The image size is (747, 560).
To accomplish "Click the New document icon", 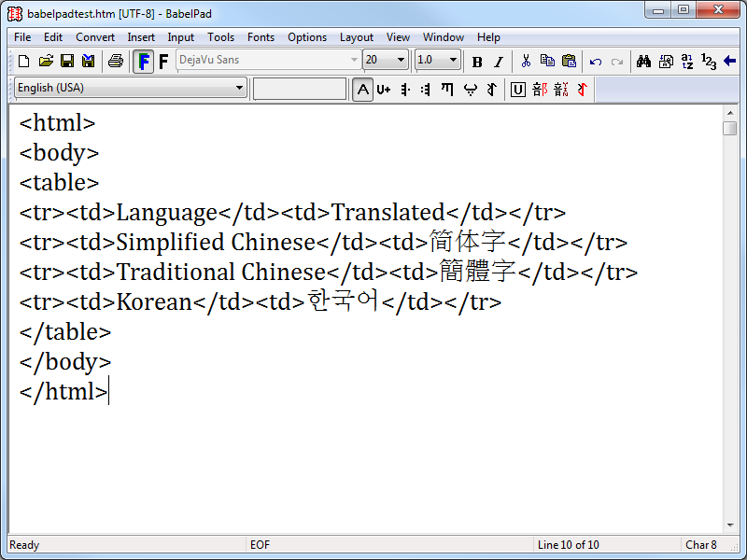I will click(x=24, y=62).
